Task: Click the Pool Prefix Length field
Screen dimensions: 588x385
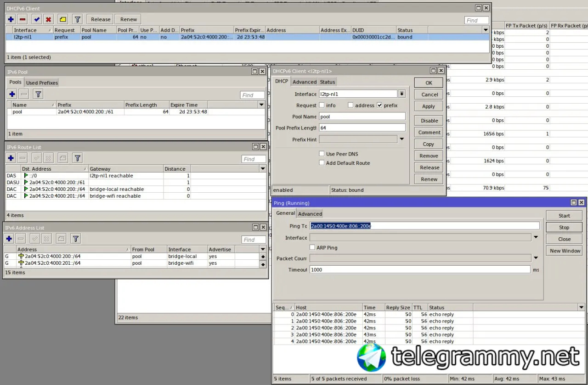Action: [362, 128]
